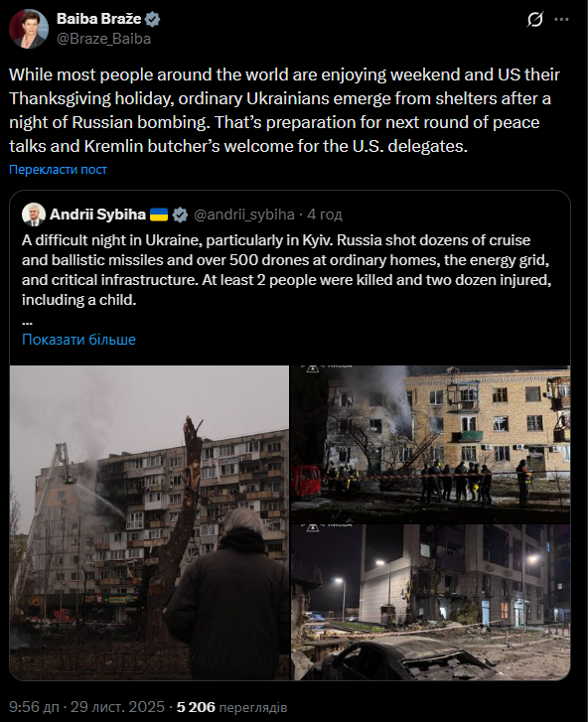Viewport: 588px width, 722px height.
Task: Click the verified badge next to Baiba Braže
Action: click(x=152, y=19)
